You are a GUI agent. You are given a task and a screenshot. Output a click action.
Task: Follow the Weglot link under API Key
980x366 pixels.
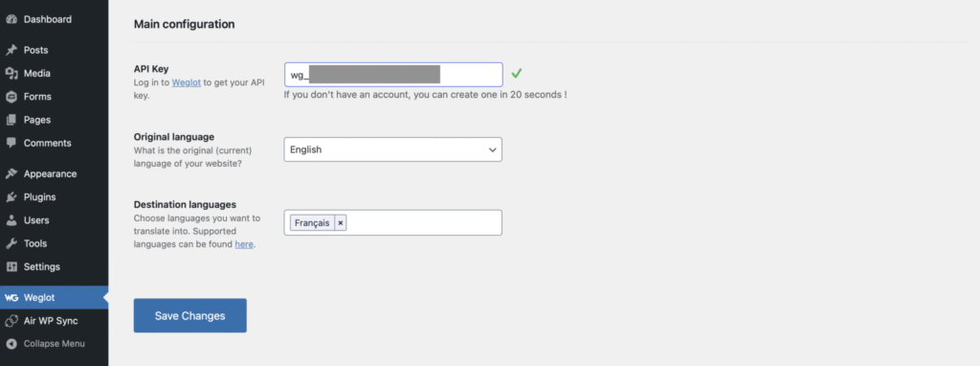coord(187,82)
